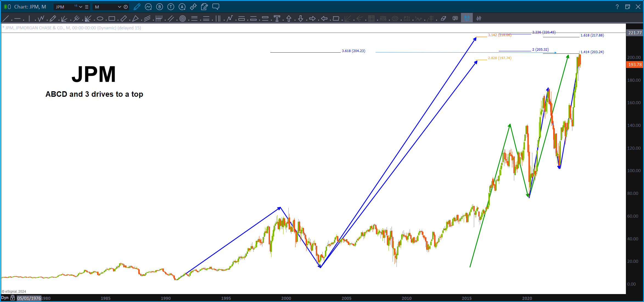
Task: Select the triangle drawing tool
Action: pos(135,19)
